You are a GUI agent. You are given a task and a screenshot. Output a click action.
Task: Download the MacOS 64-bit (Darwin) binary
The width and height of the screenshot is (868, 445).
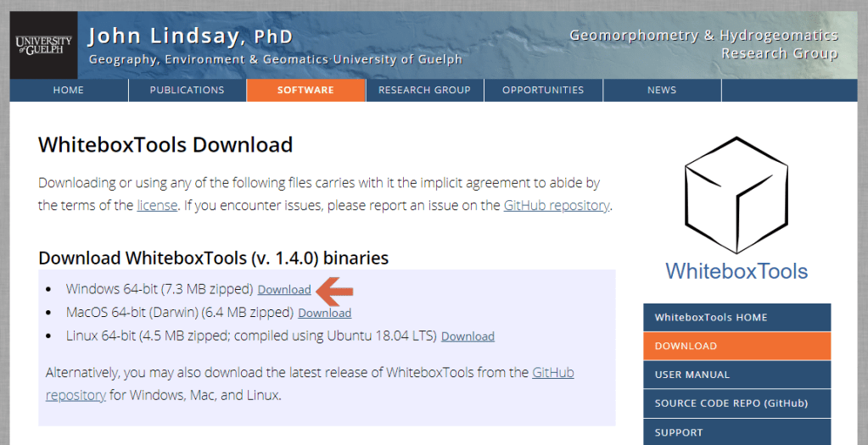[x=324, y=313]
